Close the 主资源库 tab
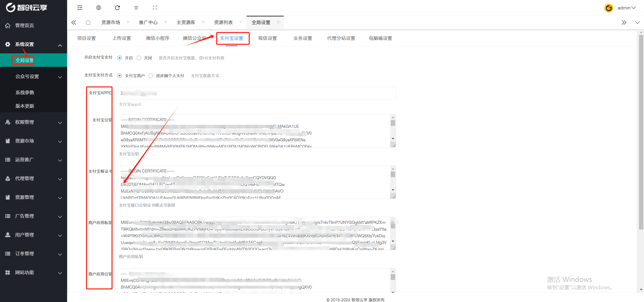 point(203,22)
